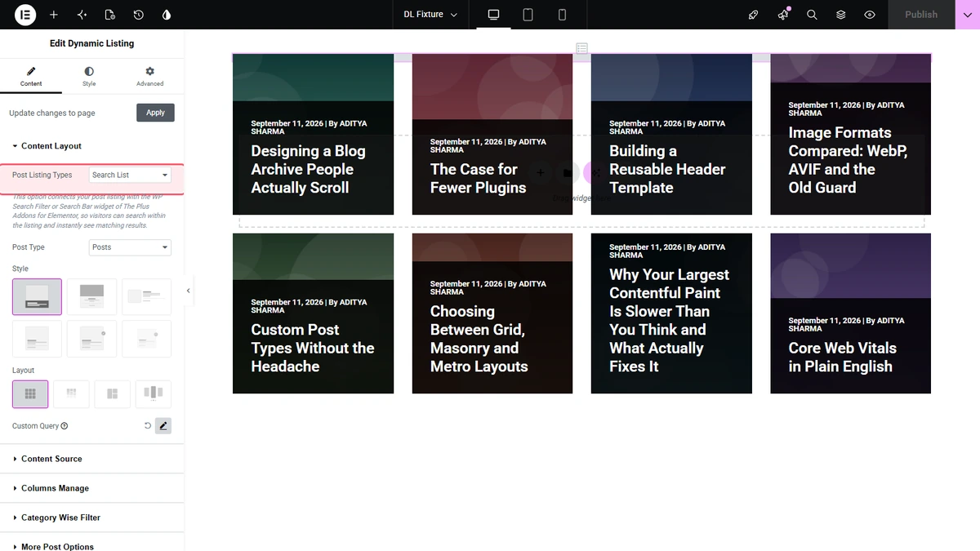Edit the Custom Query with pencil button
980x551 pixels.
click(163, 426)
